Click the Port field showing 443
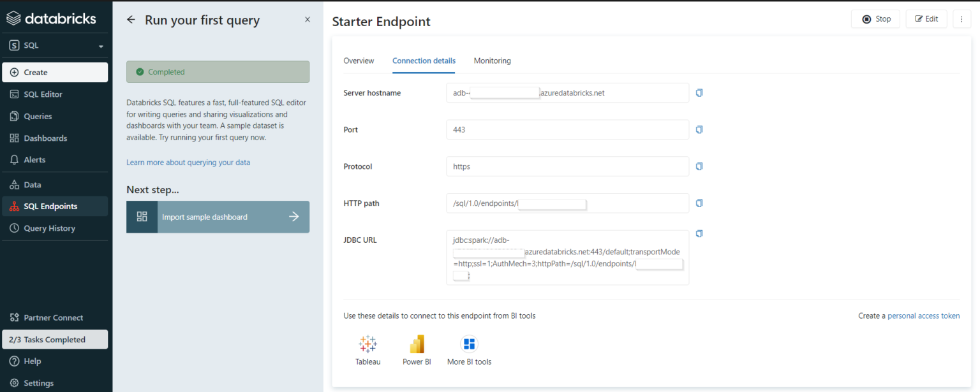 567,129
